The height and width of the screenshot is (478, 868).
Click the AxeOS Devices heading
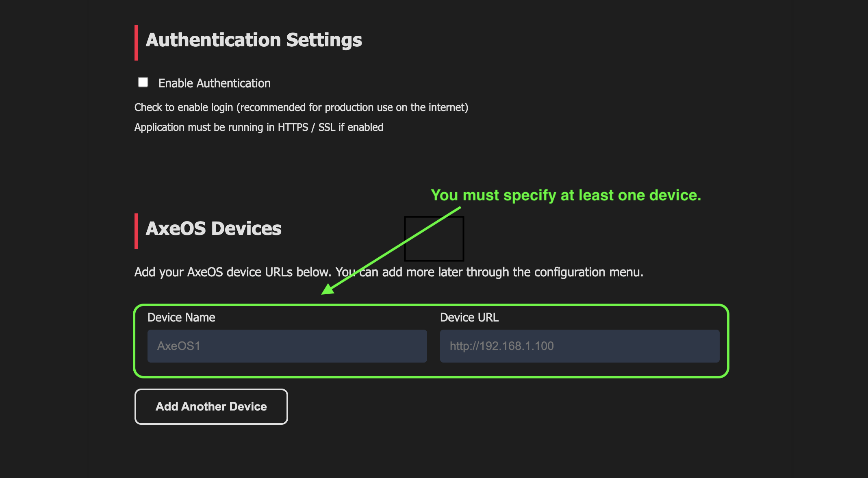coord(213,228)
